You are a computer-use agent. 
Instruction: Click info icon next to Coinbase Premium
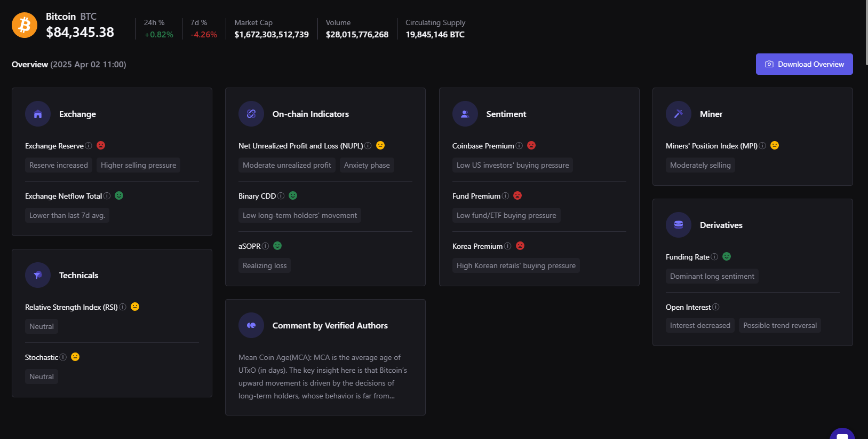519,146
